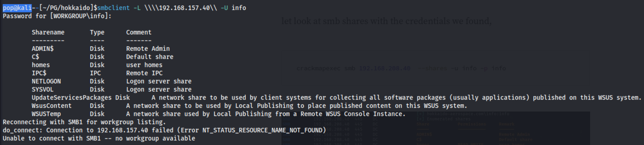This screenshot has width=644, height=145.
Task: Click the highlighted pop@kali prompt text
Action: pos(17,8)
